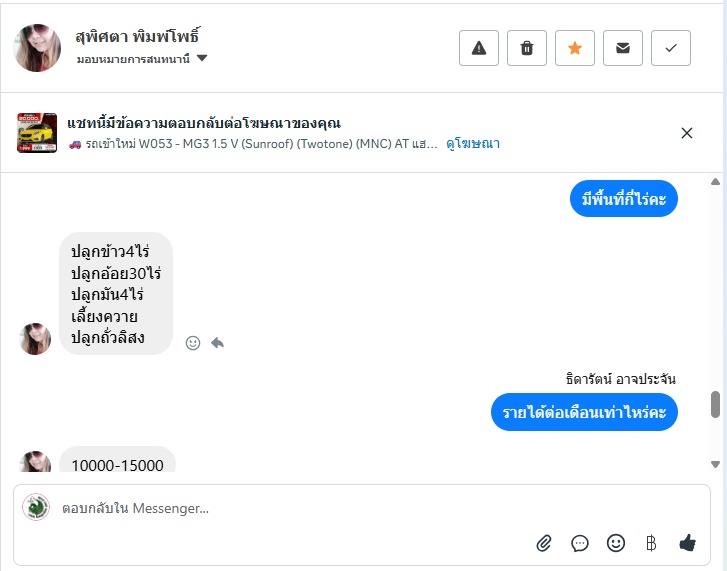Toggle the orange star follow-up marker
This screenshot has height=571, width=727.
(x=575, y=48)
